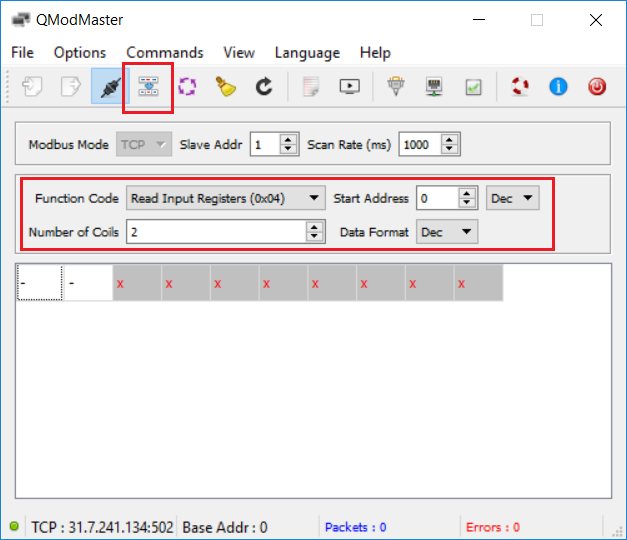Click the Errors : 0 status text
Viewport: 627px width, 540px height.
[493, 527]
